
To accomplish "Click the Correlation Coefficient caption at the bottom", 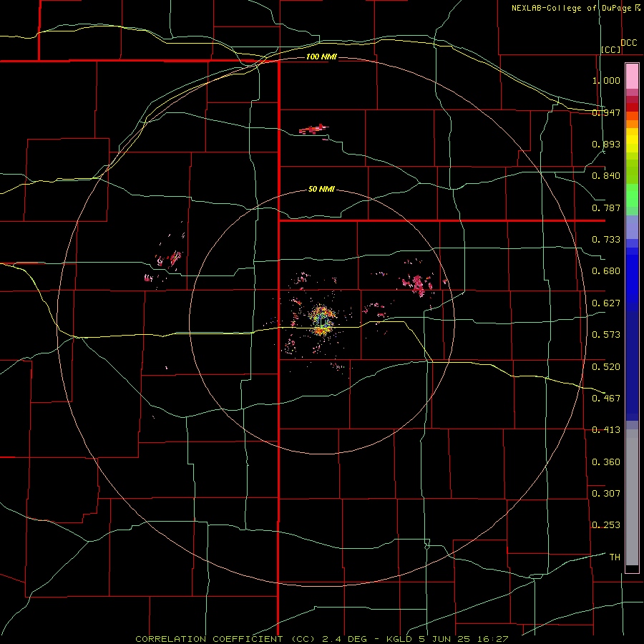I will point(321,639).
